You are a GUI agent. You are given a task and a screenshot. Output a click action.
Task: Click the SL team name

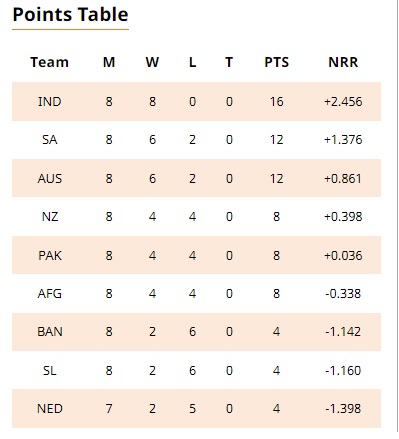pyautogui.click(x=50, y=371)
